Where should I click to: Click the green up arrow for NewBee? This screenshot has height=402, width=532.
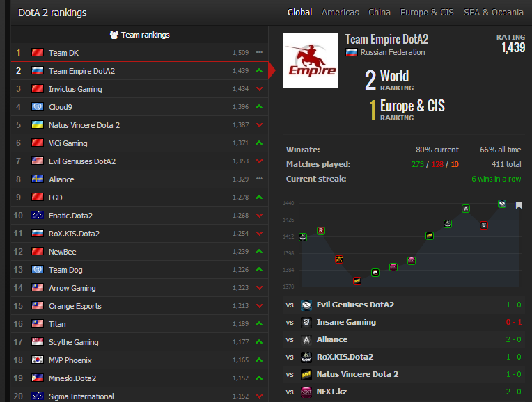(259, 251)
